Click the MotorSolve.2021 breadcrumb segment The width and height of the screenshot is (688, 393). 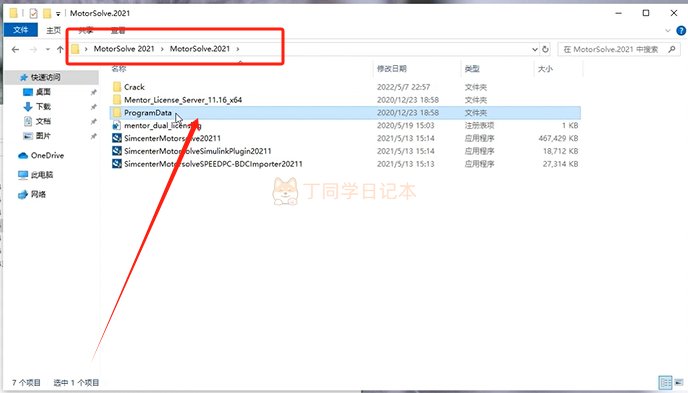click(x=200, y=49)
